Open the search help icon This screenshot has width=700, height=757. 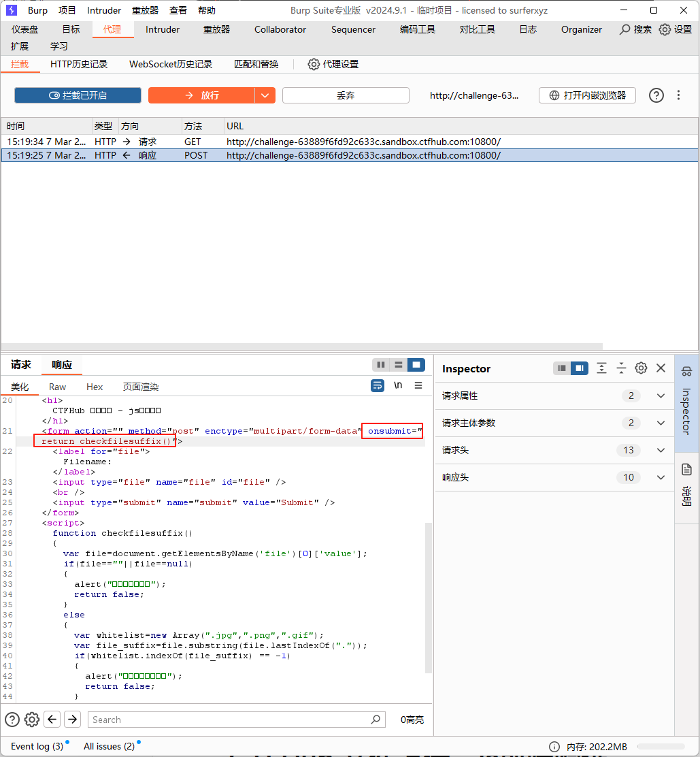[x=12, y=720]
